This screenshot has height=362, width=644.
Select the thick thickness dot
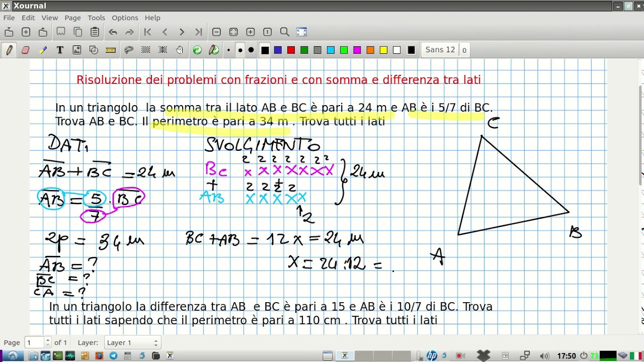point(251,50)
